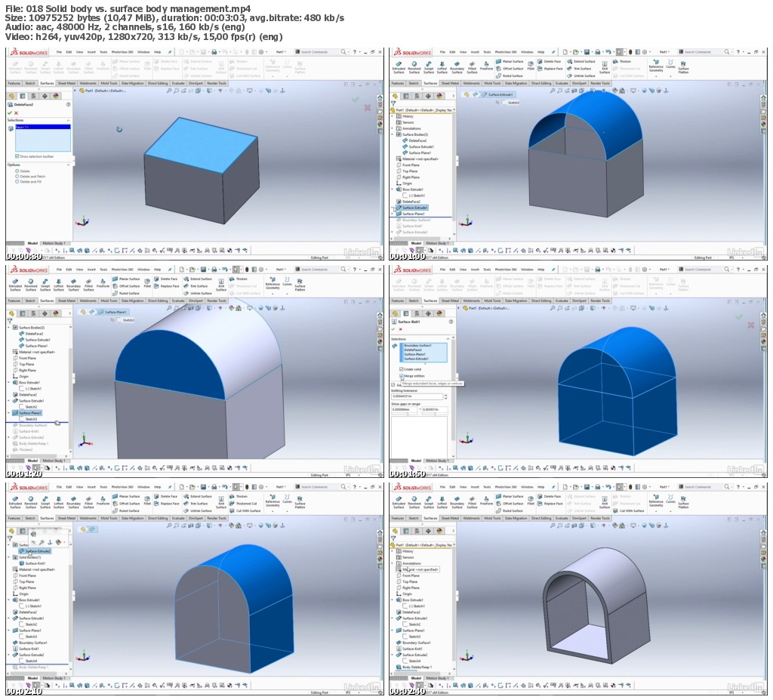This screenshot has width=773, height=700.
Task: Open the Tools menu in the 00:02:10 frame
Action: (x=103, y=487)
